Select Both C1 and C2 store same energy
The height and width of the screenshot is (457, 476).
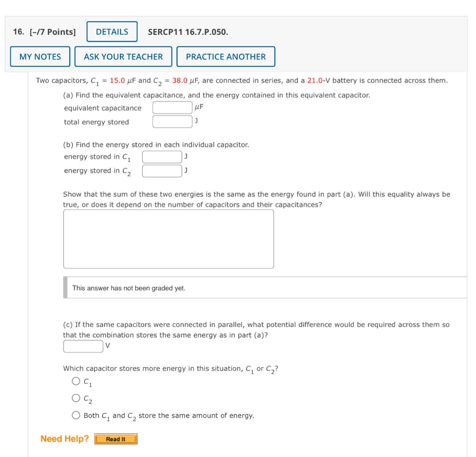coord(75,415)
